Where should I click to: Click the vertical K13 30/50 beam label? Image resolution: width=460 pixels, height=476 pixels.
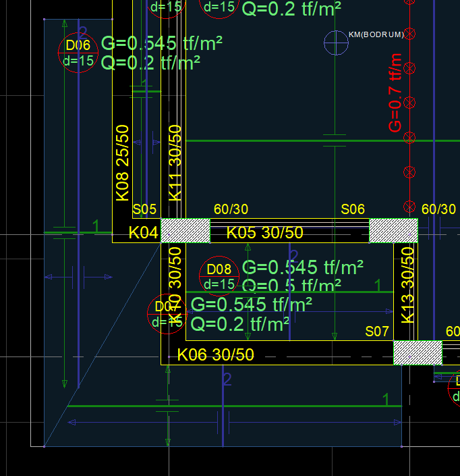[408, 284]
